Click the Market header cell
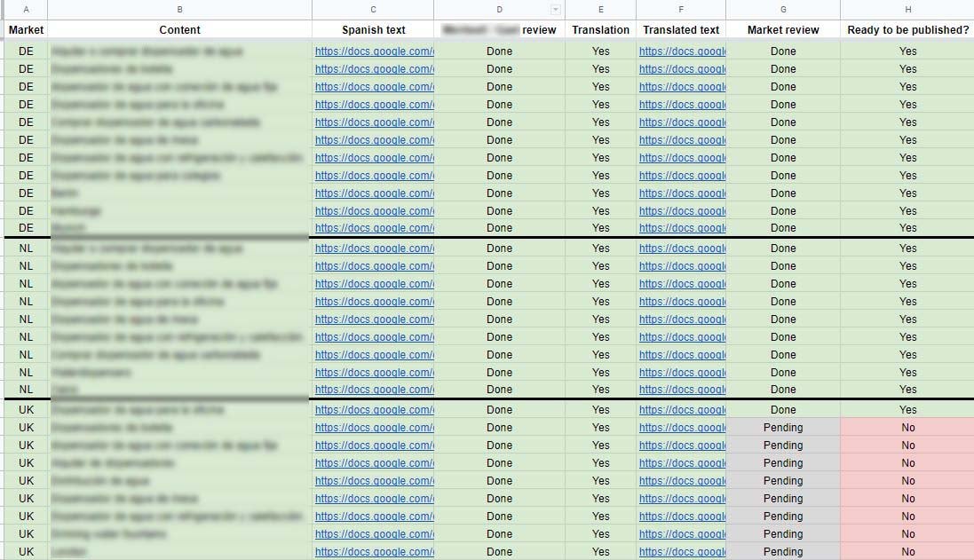 coord(26,29)
